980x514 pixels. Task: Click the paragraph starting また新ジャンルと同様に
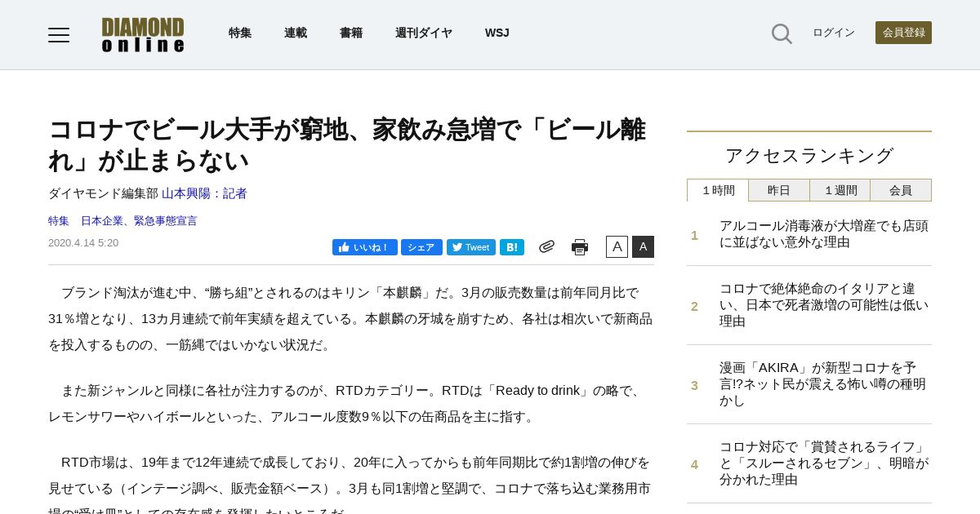351,403
